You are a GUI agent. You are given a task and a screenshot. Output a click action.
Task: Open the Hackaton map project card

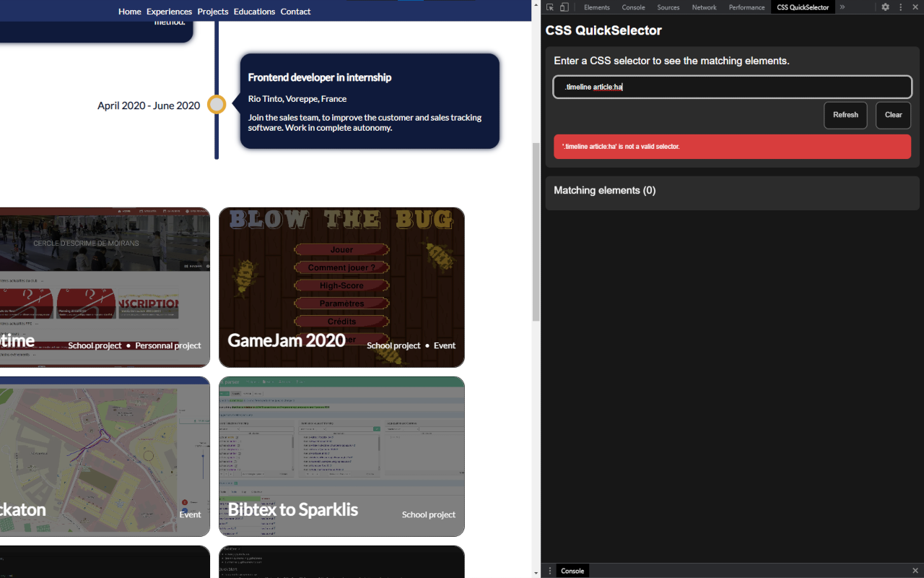tap(105, 457)
